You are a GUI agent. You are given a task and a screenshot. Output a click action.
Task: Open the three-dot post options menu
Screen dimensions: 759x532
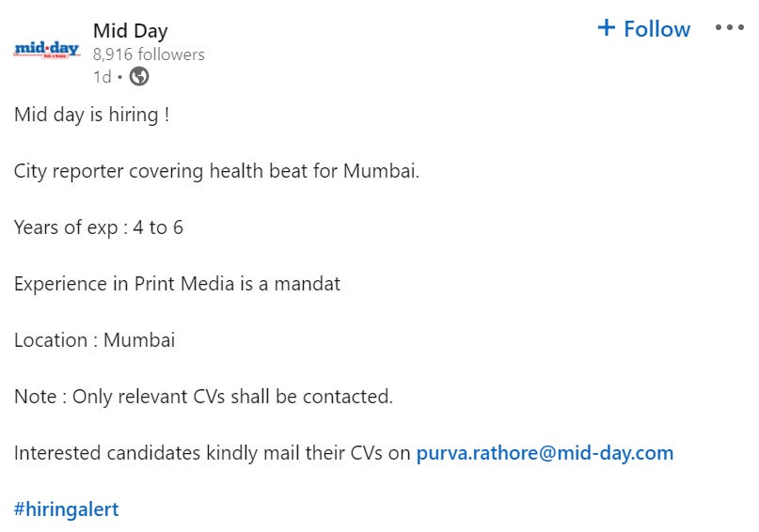[x=729, y=28]
